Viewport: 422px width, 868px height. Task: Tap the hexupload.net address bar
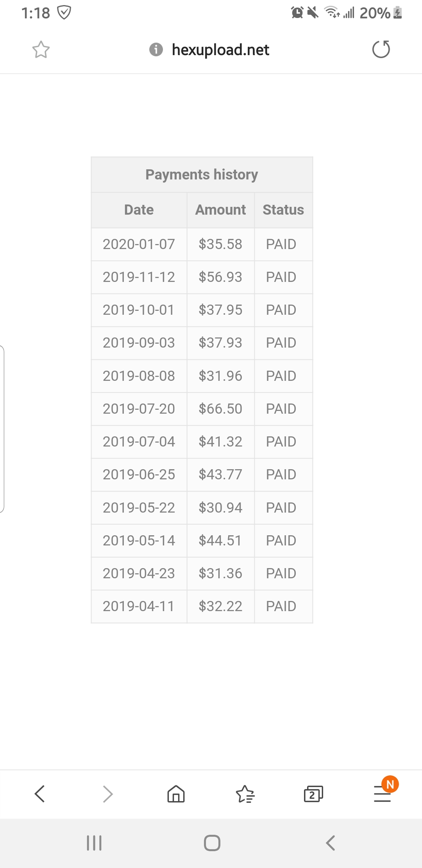click(x=220, y=50)
